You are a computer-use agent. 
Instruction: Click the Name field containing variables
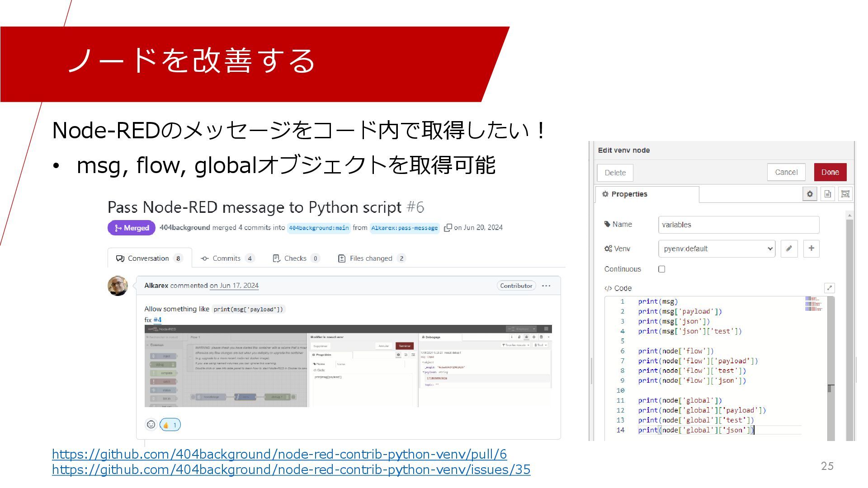coord(738,225)
